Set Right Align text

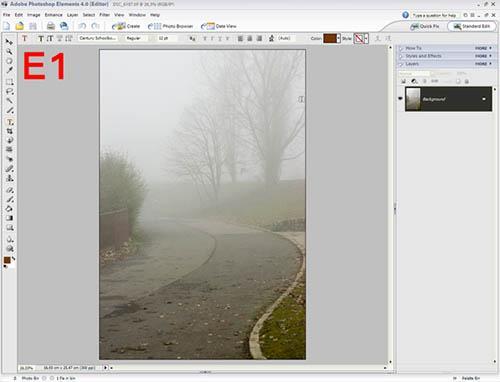(259, 39)
